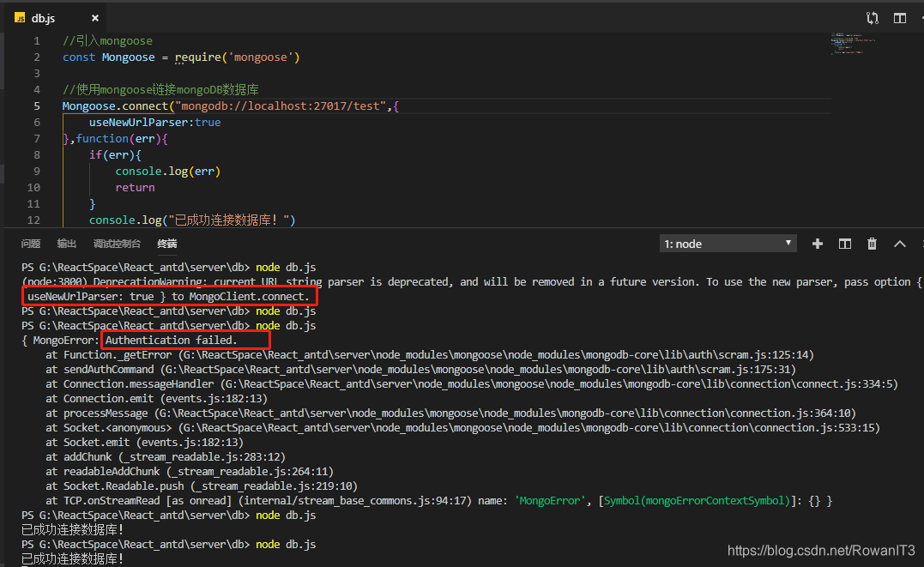924x567 pixels.
Task: Split the terminal pane
Action: click(x=844, y=244)
